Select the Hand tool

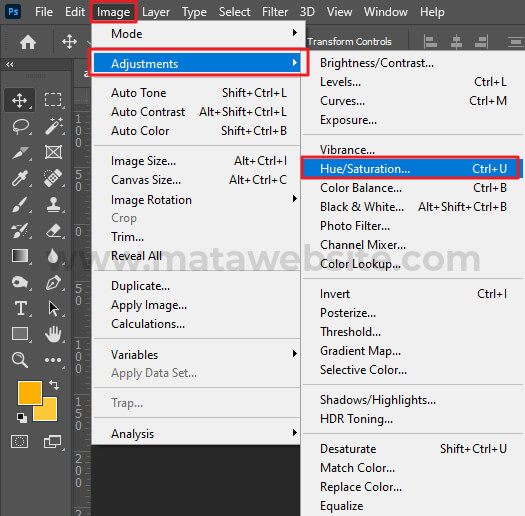(53, 334)
